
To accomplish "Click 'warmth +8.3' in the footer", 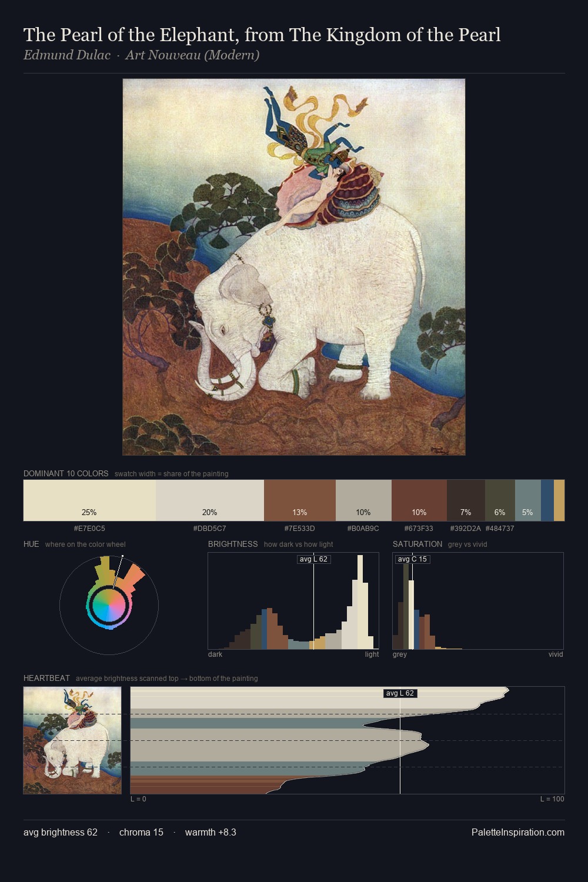I will pos(211,832).
